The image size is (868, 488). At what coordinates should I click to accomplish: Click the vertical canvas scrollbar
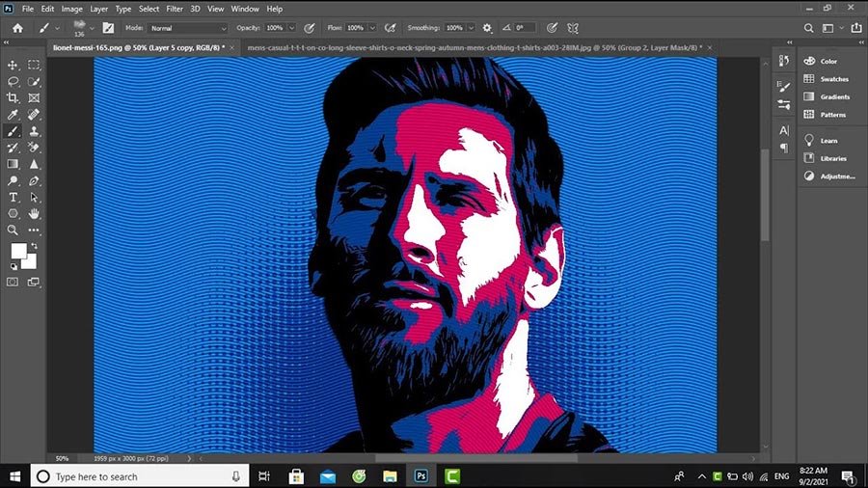[x=765, y=195]
